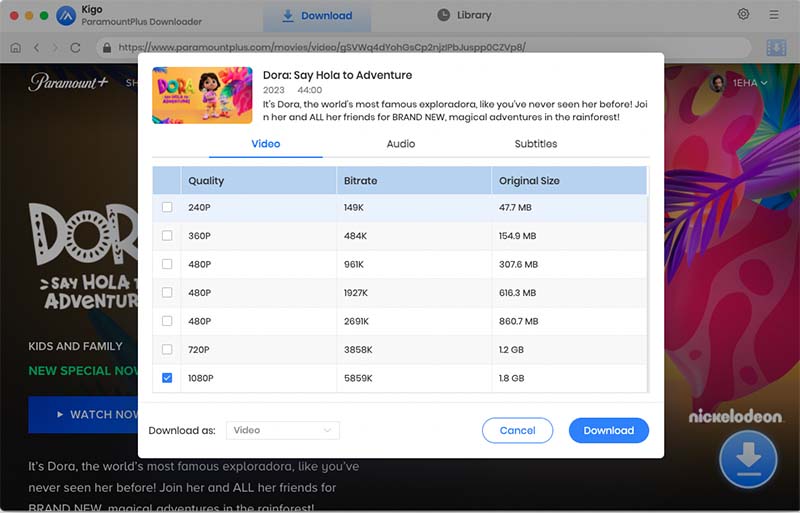Click the 1080P quality label
800x513 pixels.
pos(201,378)
